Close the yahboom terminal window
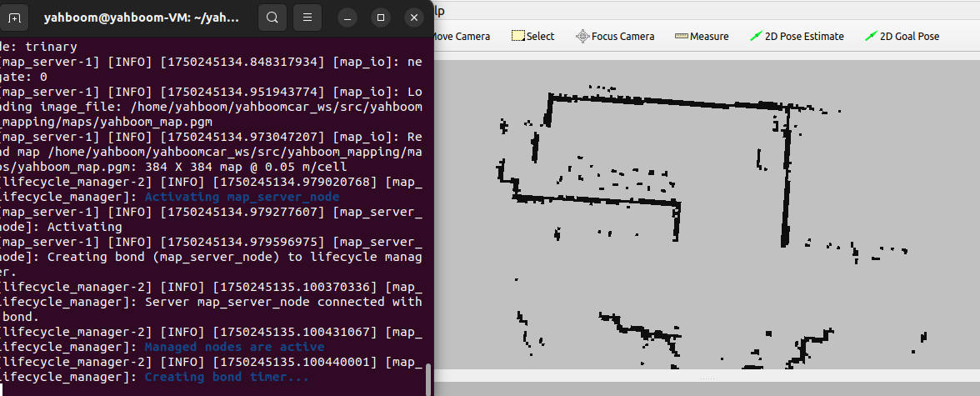Screen dimensions: 980x396 click(x=413, y=18)
